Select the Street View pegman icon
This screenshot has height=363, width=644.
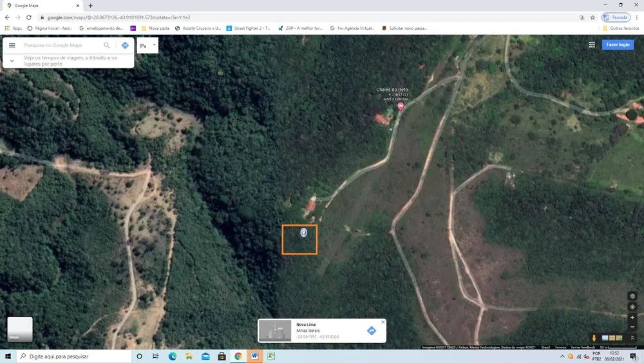[x=594, y=338]
